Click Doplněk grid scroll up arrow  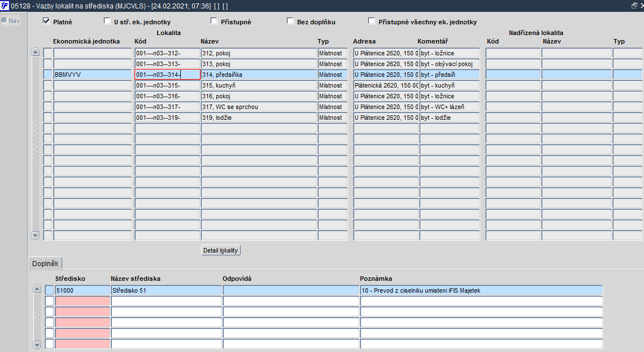[x=37, y=289]
